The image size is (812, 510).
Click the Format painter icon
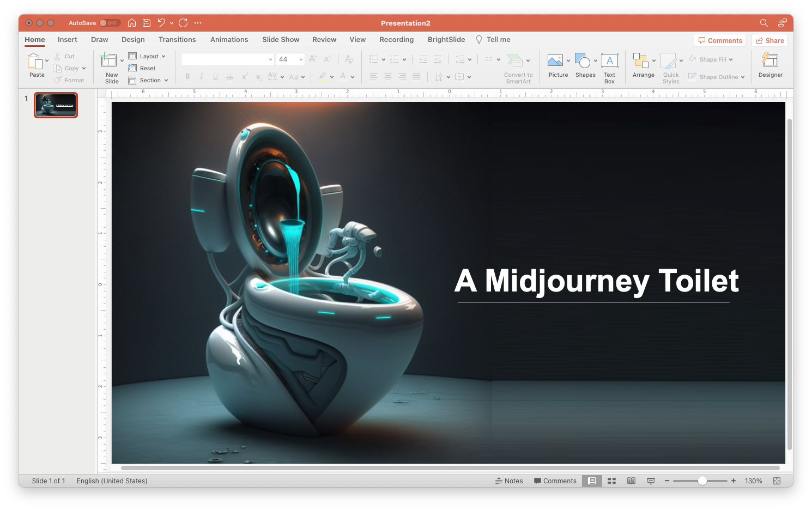click(57, 80)
